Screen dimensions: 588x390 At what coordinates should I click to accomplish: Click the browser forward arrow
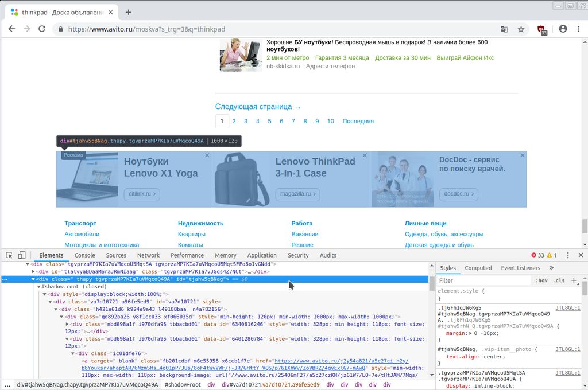point(26,29)
